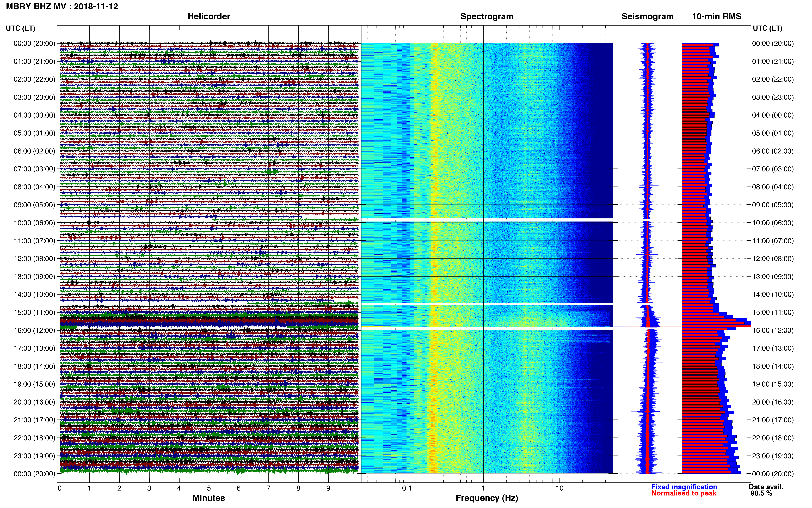This screenshot has height=508, width=812.
Task: Click the '0' minutes tick label
Action: point(59,488)
